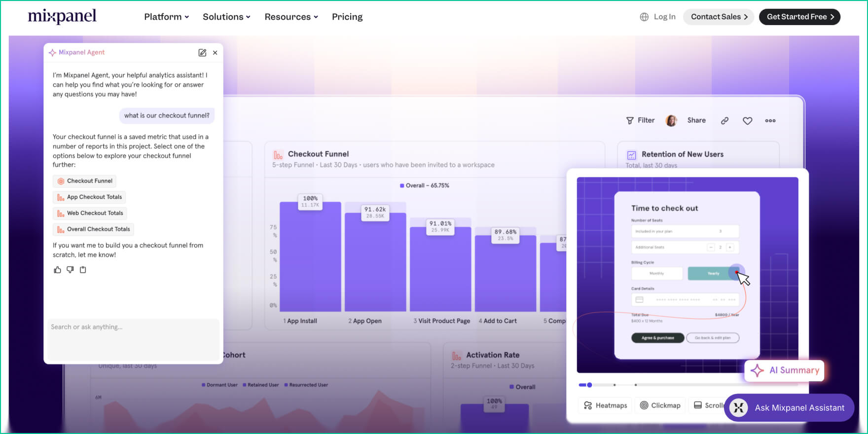Copy the agent response with clipboard icon
This screenshot has width=868, height=434.
pyautogui.click(x=83, y=270)
